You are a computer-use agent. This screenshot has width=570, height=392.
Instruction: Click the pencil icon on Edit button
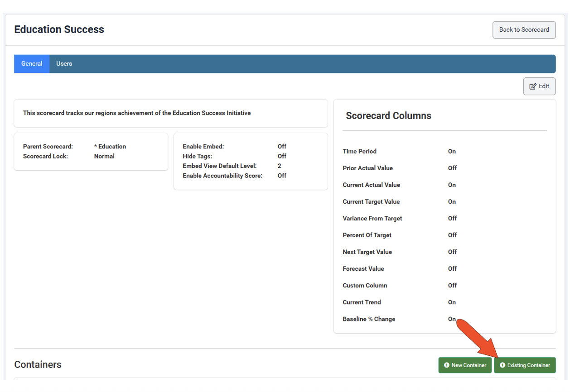533,86
